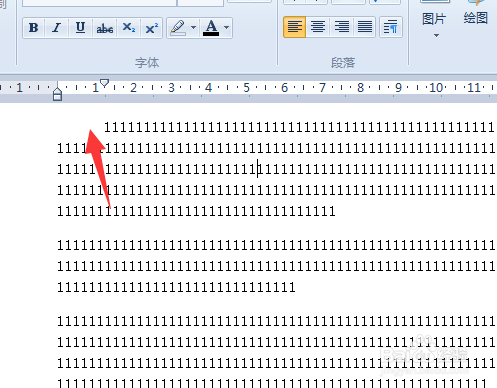
Task: Apply the black font color
Action: [x=211, y=28]
